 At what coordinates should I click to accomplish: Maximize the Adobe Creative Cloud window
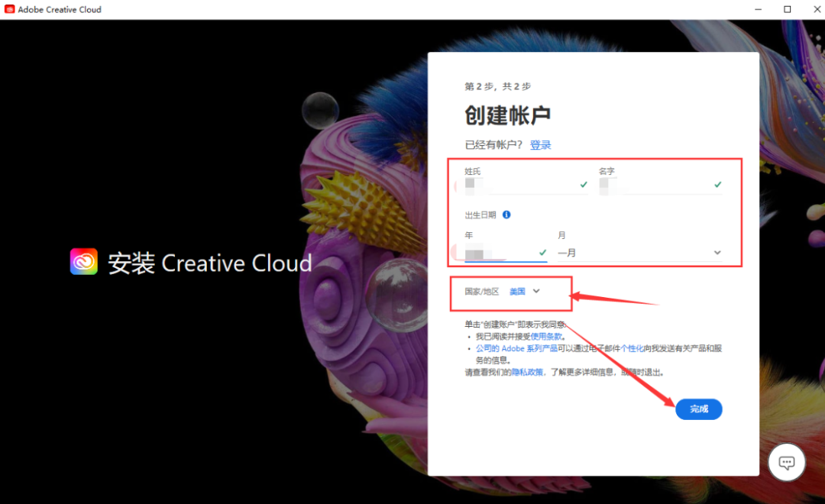point(787,9)
